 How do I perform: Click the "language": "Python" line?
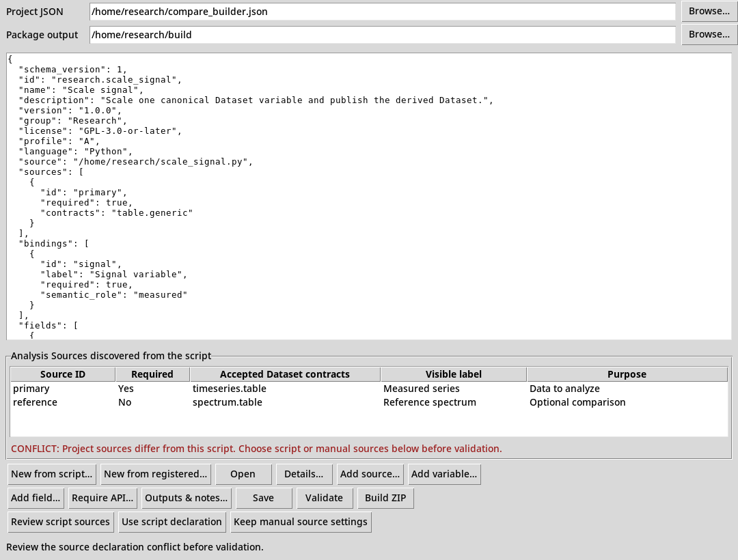(x=75, y=152)
